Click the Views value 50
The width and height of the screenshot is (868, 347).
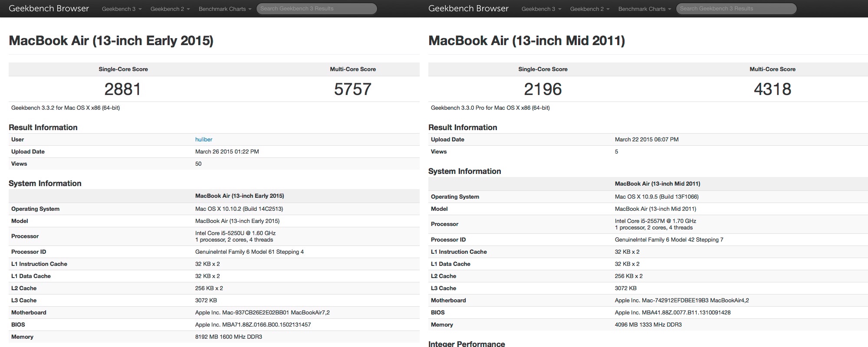click(198, 164)
